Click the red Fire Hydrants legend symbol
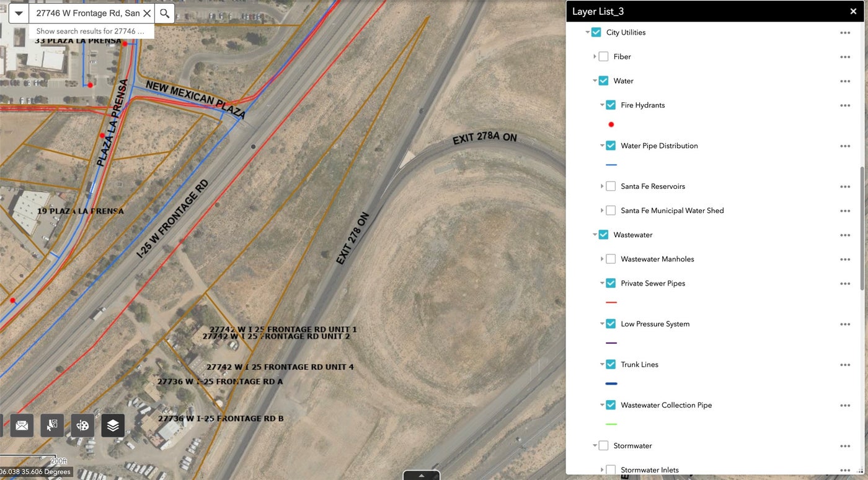868x480 pixels. (x=611, y=124)
